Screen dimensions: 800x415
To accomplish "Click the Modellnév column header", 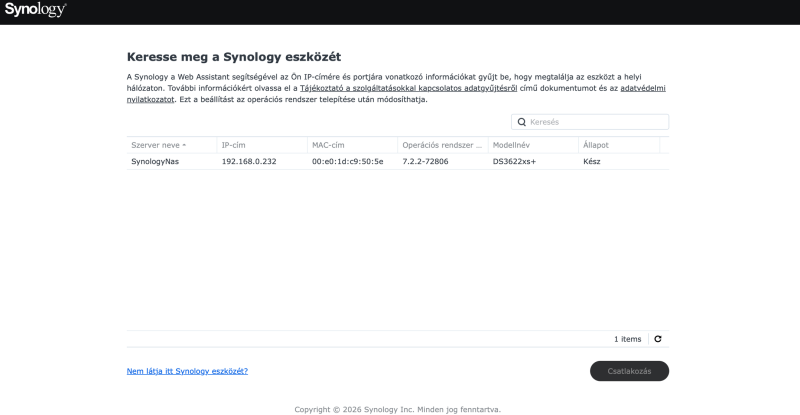I will point(510,145).
